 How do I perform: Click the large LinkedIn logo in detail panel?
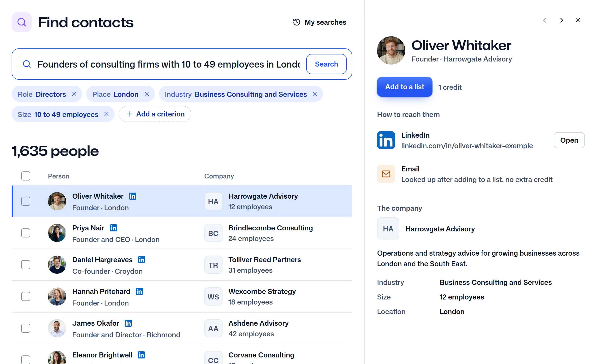coord(386,140)
